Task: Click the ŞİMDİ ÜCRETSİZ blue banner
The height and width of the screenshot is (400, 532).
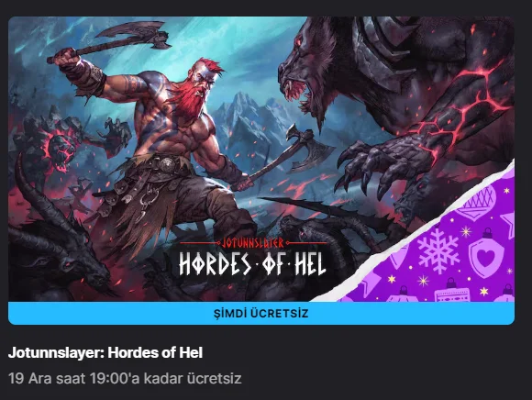Action: pyautogui.click(x=261, y=313)
